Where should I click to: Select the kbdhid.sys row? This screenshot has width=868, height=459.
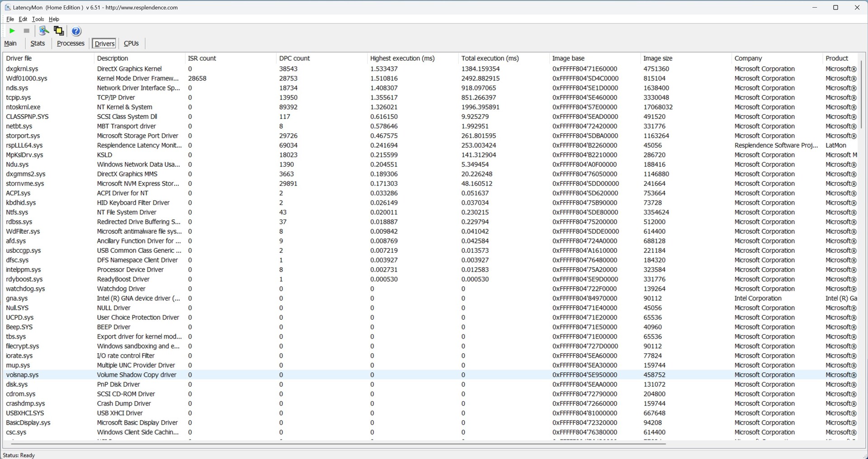431,203
